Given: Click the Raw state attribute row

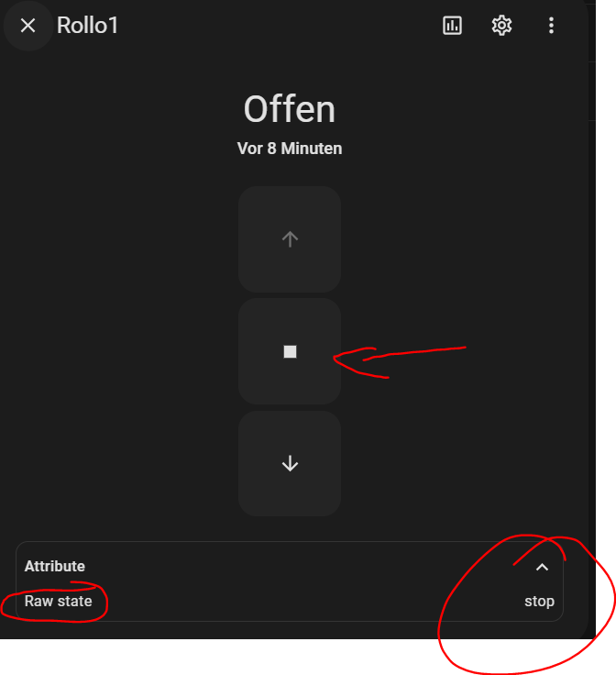Looking at the screenshot, I should [290, 601].
